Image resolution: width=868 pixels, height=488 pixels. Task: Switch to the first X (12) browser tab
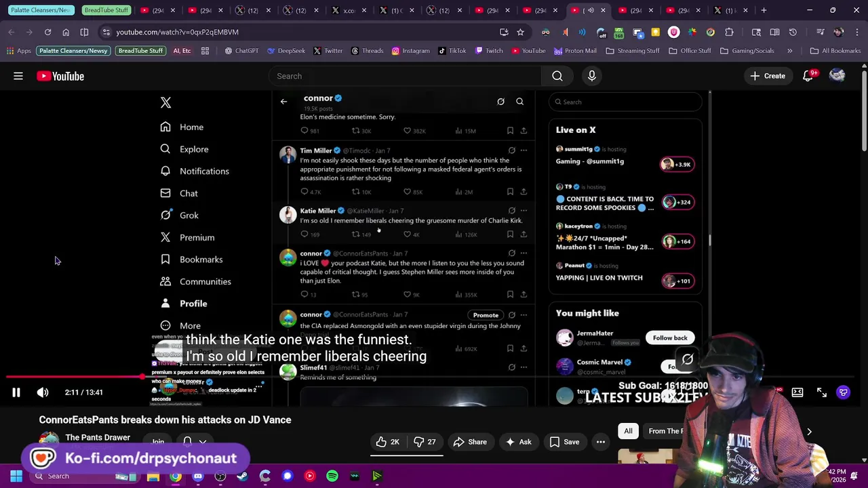[x=252, y=10]
